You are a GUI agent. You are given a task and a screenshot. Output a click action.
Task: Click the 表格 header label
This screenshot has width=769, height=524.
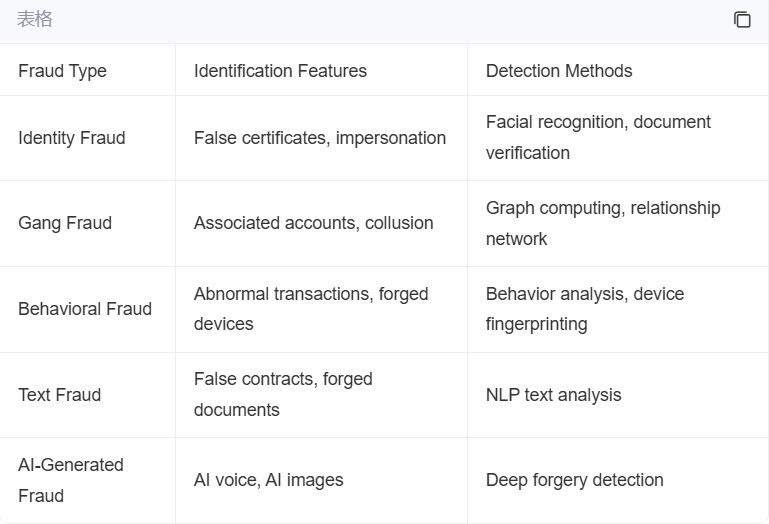click(x=34, y=19)
